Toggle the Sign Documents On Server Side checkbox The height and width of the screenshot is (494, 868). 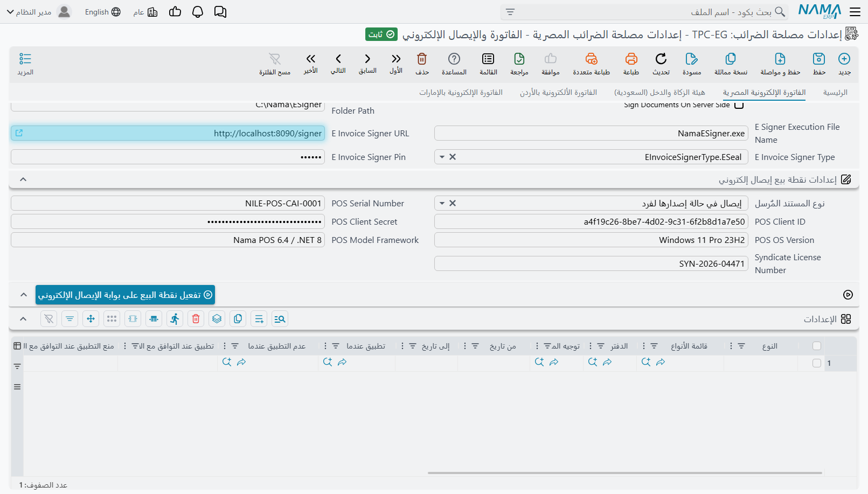[739, 105]
